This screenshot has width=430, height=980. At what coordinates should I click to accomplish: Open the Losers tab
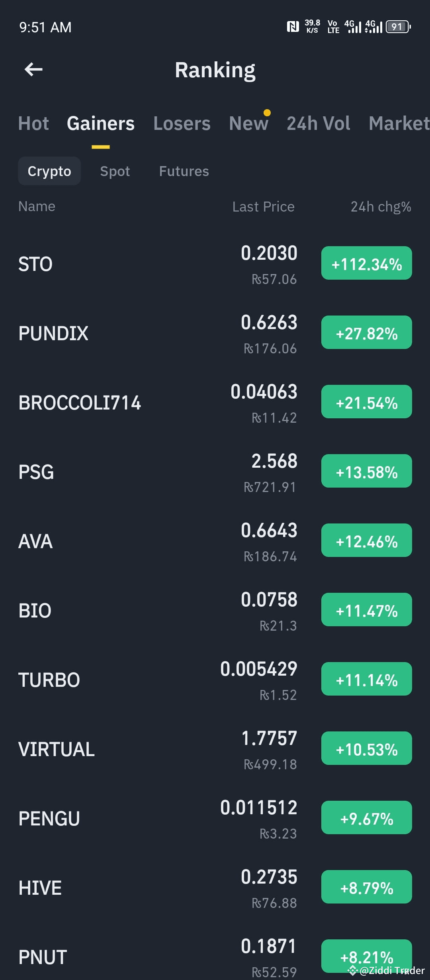point(182,123)
